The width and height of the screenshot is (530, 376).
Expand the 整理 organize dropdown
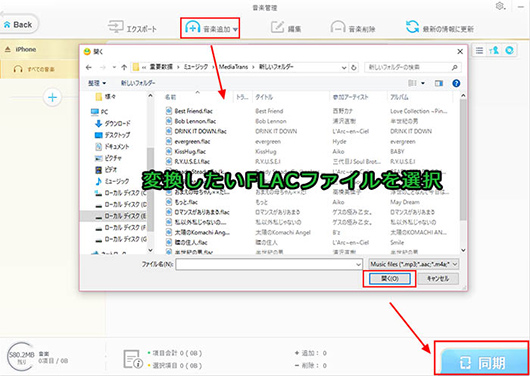[x=97, y=83]
